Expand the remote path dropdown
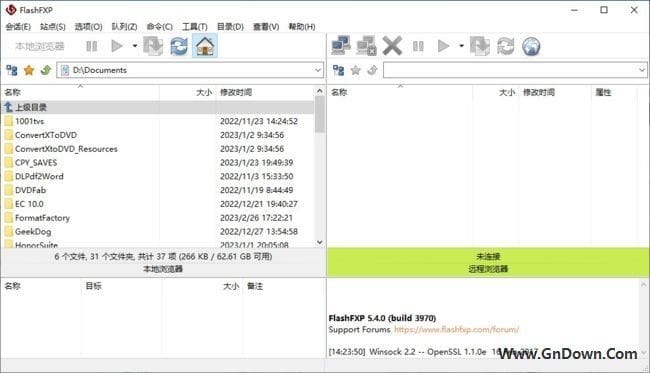 click(642, 70)
